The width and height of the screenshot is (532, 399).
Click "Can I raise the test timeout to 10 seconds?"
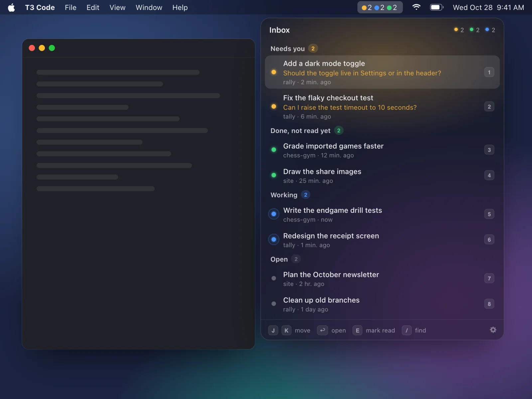click(350, 107)
